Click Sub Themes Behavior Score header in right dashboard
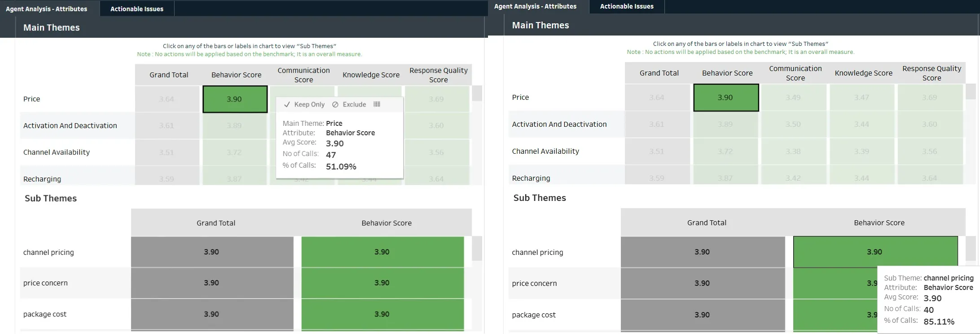 click(x=879, y=223)
